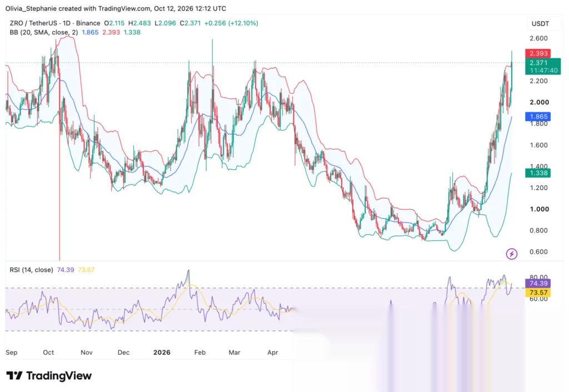Click the Dec label on time axis
This screenshot has height=392, width=569.
point(123,353)
